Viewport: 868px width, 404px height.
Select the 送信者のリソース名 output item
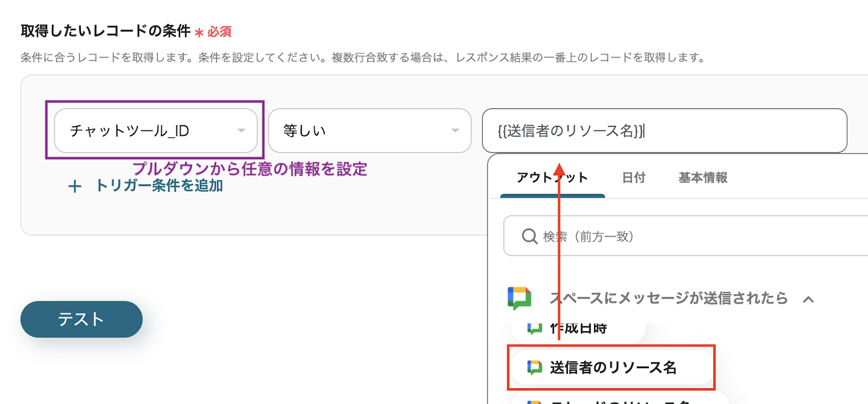(x=612, y=368)
